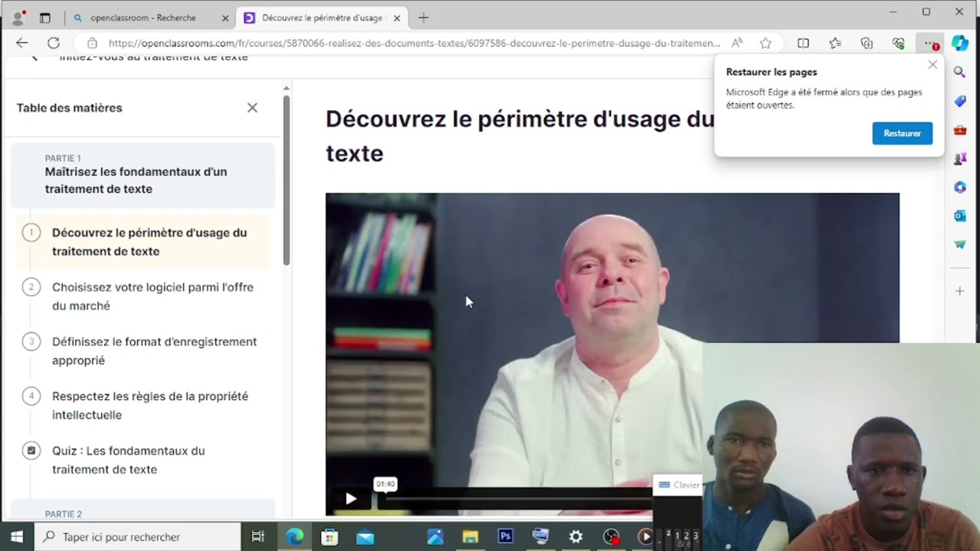
Task: Add page to favorites star icon
Action: 766,43
